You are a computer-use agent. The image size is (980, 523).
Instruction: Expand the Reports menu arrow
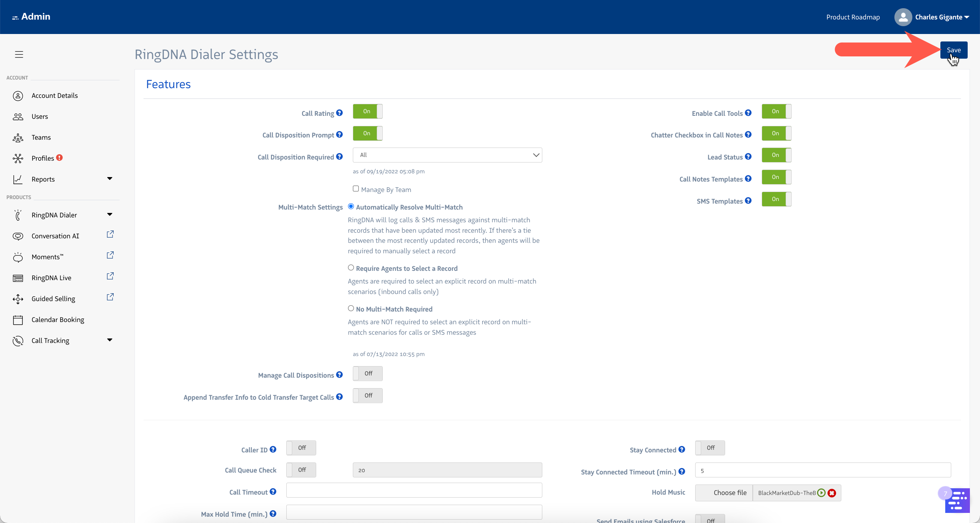(x=110, y=179)
